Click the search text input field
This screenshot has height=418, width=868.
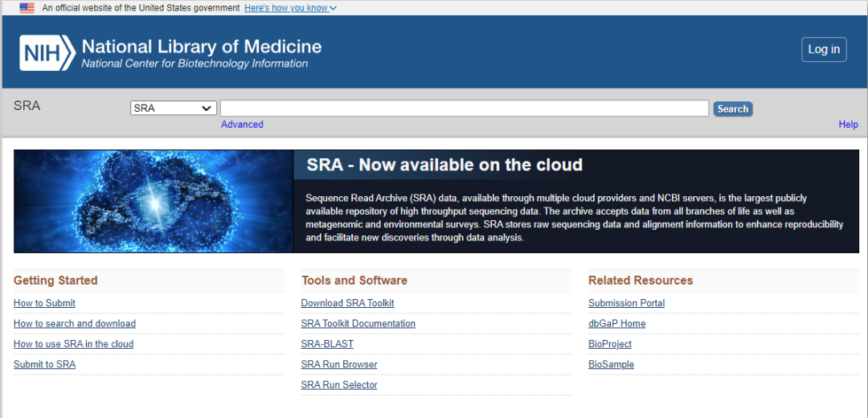464,109
